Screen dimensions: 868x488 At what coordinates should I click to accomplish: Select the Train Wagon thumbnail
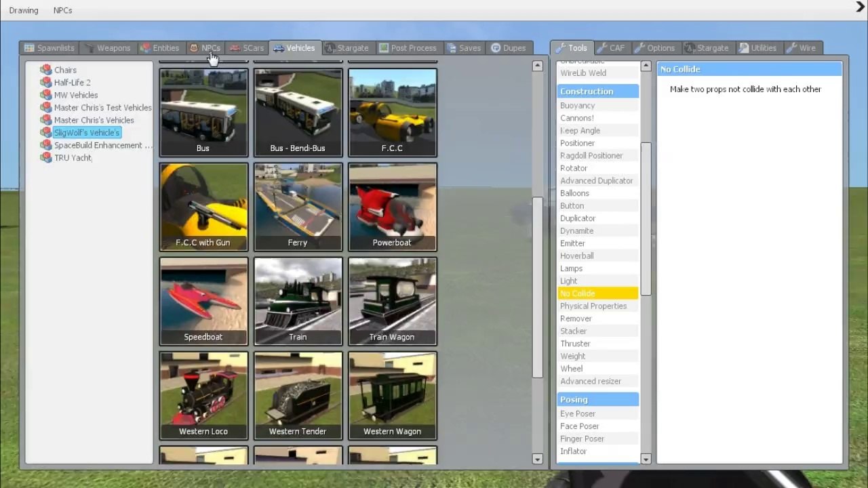pyautogui.click(x=392, y=301)
